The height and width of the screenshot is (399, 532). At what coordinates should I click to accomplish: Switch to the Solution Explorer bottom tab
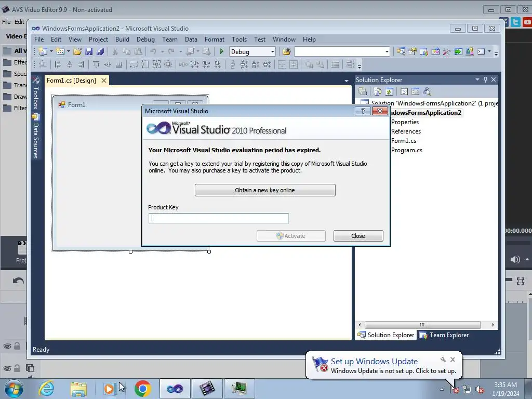pos(386,335)
